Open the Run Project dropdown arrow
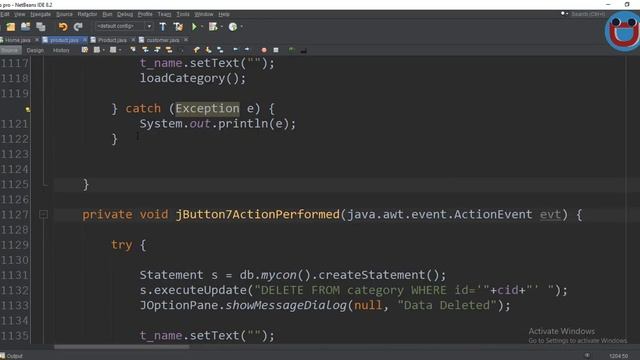Screen dimensions: 640x360 pos(202,27)
